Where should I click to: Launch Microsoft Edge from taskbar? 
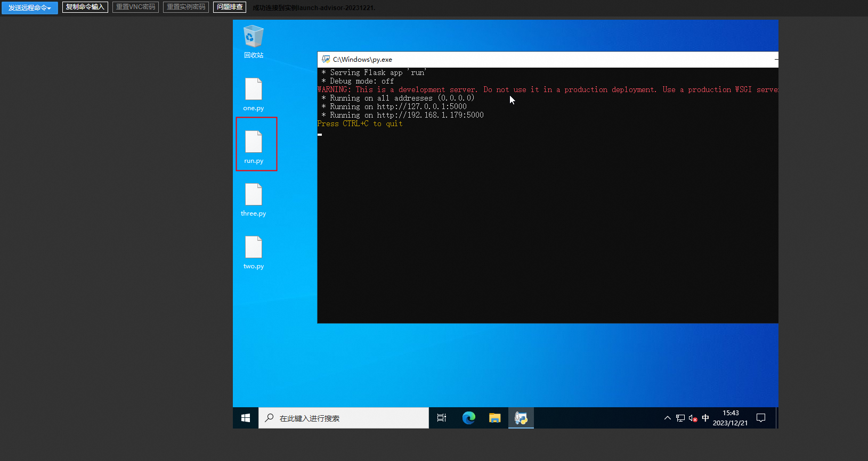coord(469,418)
